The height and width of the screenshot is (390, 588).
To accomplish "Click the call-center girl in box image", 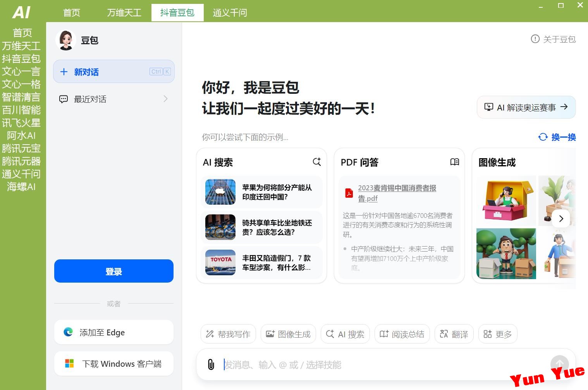I will click(506, 201).
